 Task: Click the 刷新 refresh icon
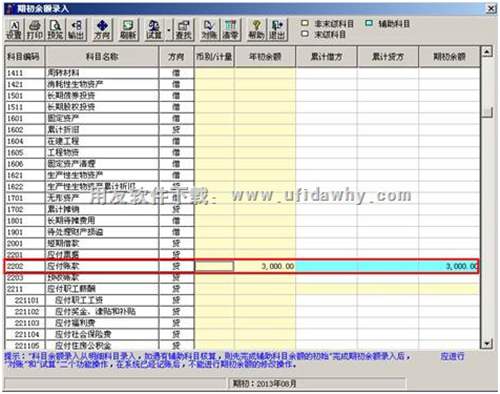pyautogui.click(x=128, y=30)
